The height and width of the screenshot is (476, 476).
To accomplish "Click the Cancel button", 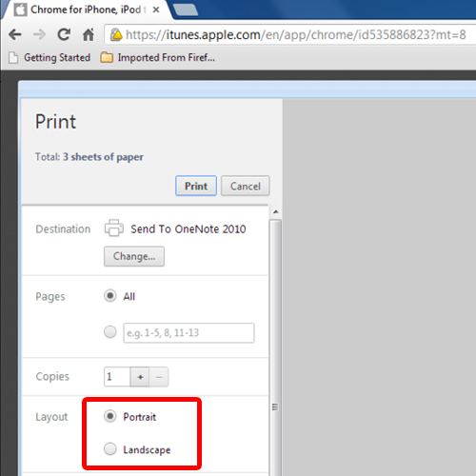I will coord(246,186).
